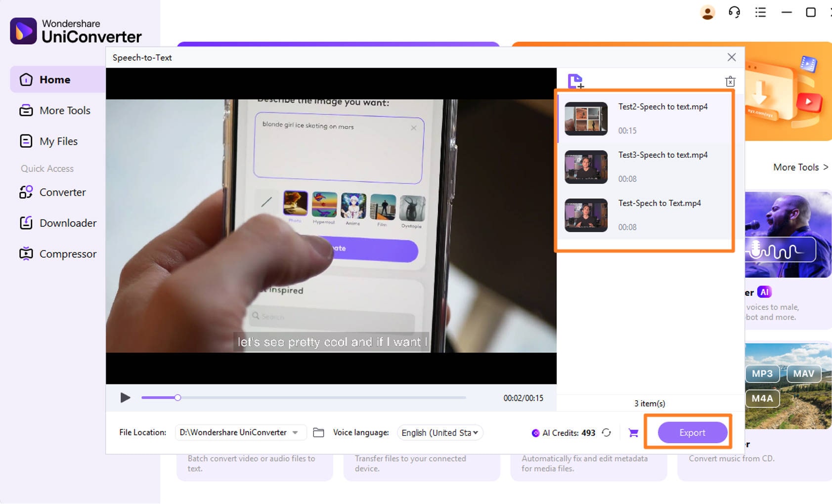Image resolution: width=832 pixels, height=504 pixels.
Task: Select Test3-Speech to text.mp4 thumbnail
Action: tap(586, 167)
